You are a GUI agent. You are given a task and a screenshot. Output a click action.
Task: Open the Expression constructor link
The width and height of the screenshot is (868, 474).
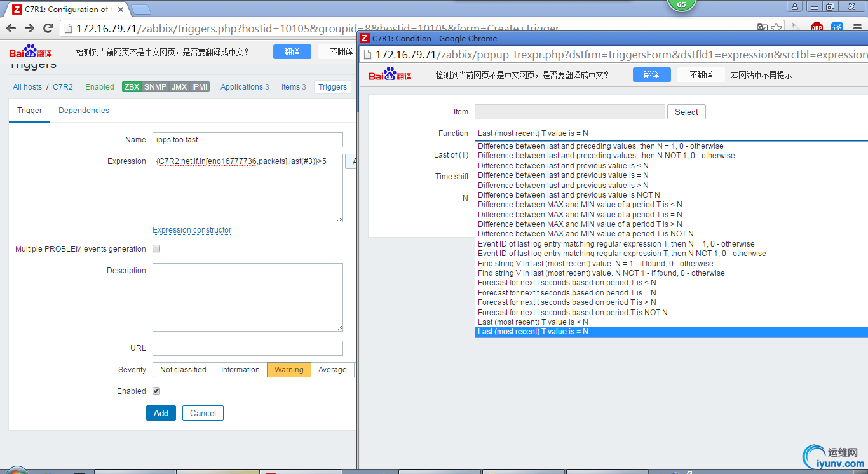191,229
